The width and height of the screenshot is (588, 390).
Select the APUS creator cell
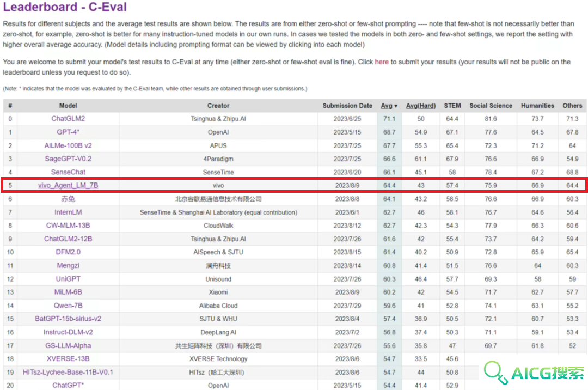tap(218, 145)
